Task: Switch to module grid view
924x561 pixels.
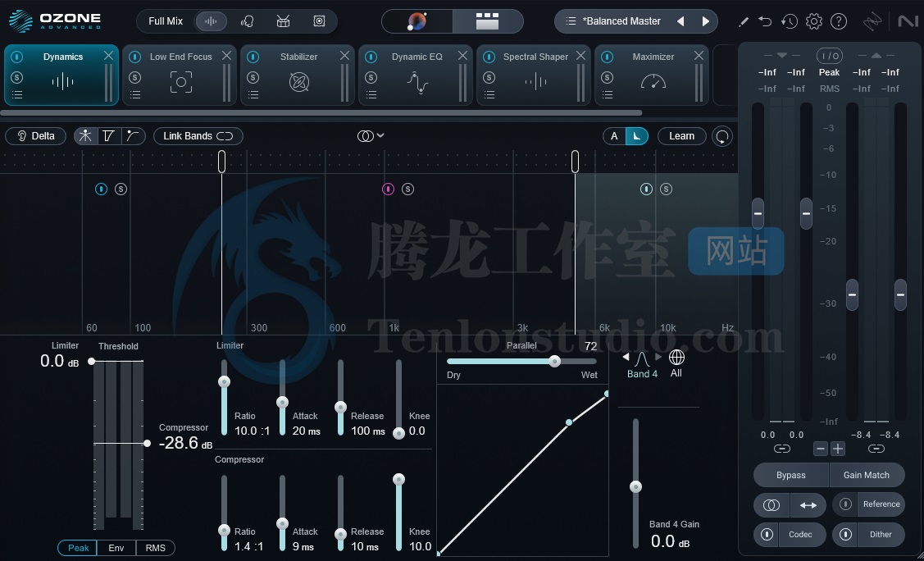Action: (488, 21)
